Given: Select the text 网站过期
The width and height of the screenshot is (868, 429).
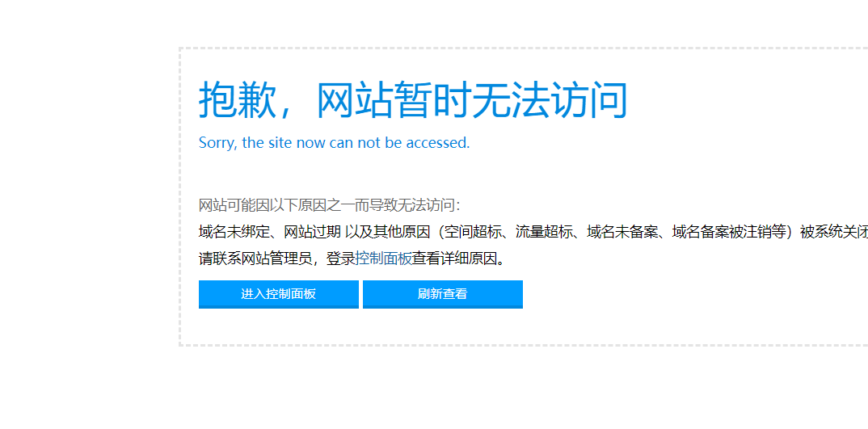Looking at the screenshot, I should (312, 232).
